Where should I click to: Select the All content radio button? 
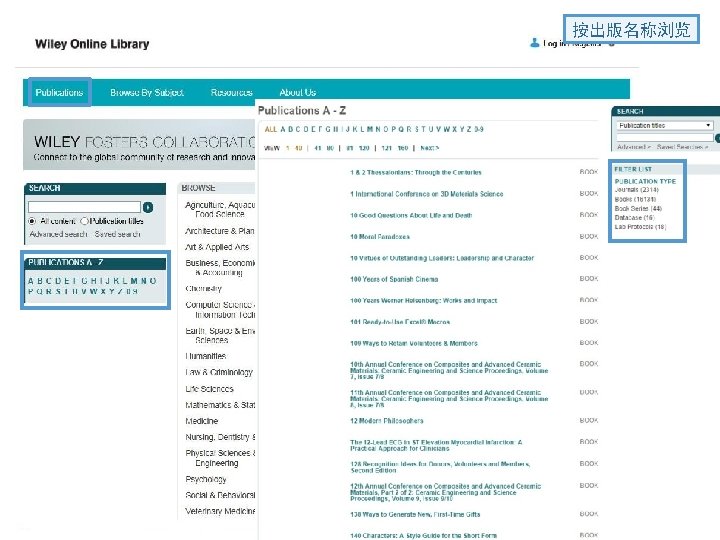point(32,221)
